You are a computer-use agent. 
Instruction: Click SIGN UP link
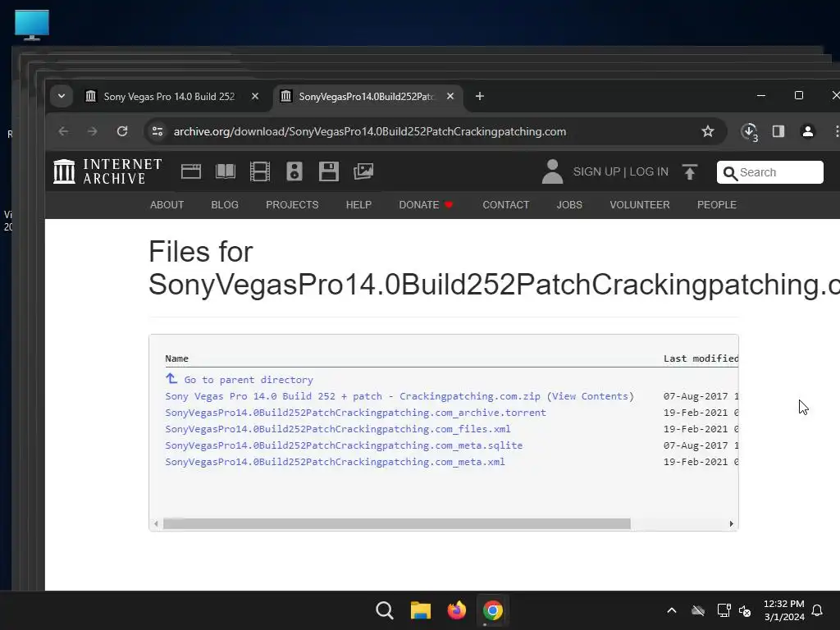(x=596, y=172)
